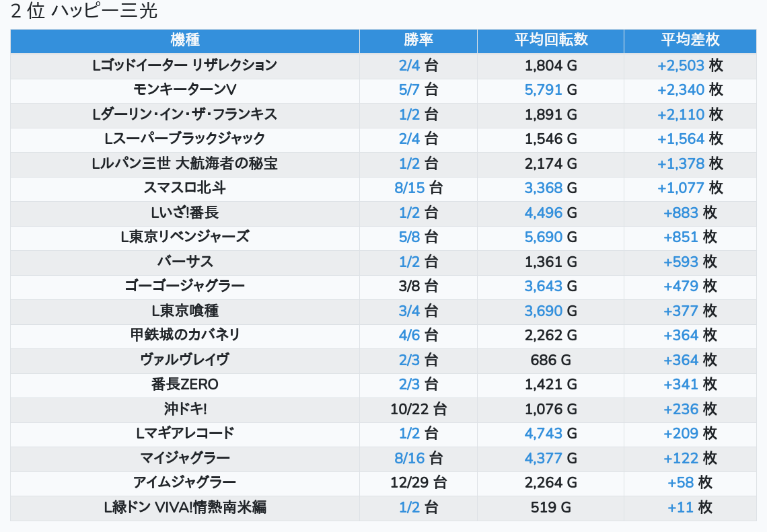The height and width of the screenshot is (532, 767).
Task: Click the 1,361 G average spins value
Action: pos(551,262)
